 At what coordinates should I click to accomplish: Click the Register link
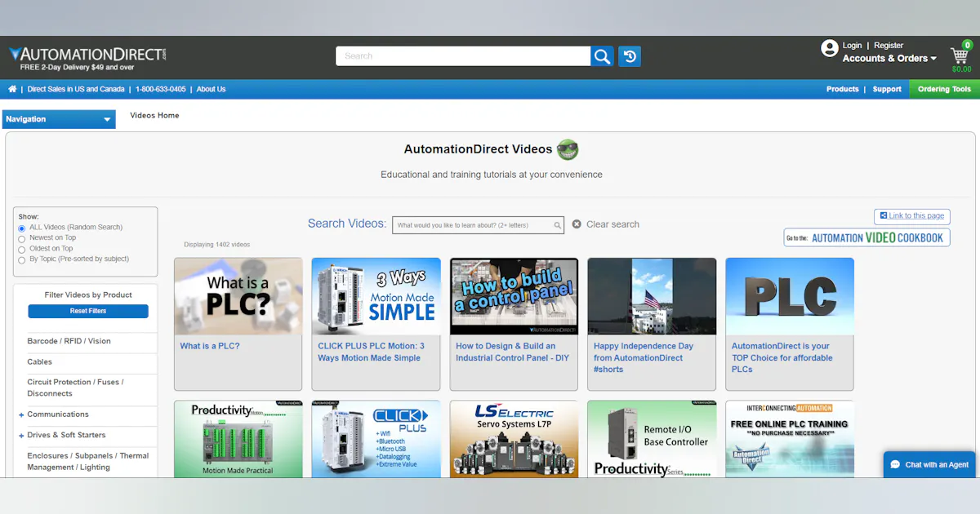(x=889, y=46)
